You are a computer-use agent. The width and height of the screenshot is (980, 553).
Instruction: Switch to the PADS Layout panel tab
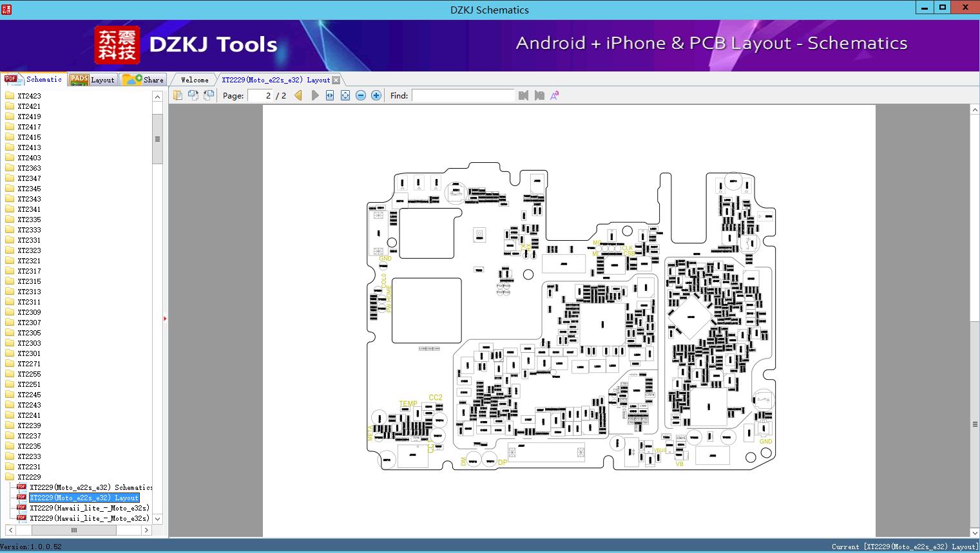[92, 79]
